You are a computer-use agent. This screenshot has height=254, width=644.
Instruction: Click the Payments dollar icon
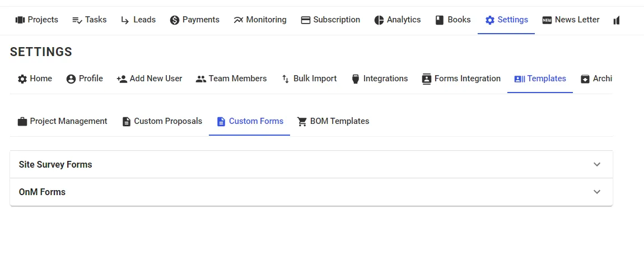coord(175,20)
